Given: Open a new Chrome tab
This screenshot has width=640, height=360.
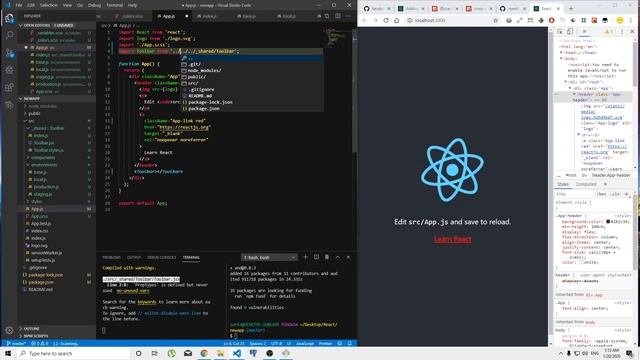Looking at the screenshot, I should [571, 8].
